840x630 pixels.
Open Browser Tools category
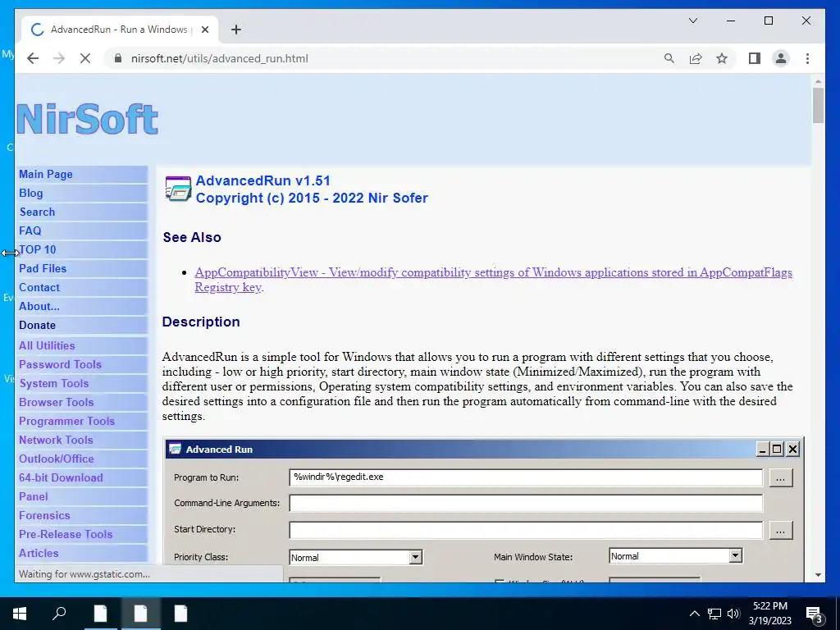pos(57,402)
